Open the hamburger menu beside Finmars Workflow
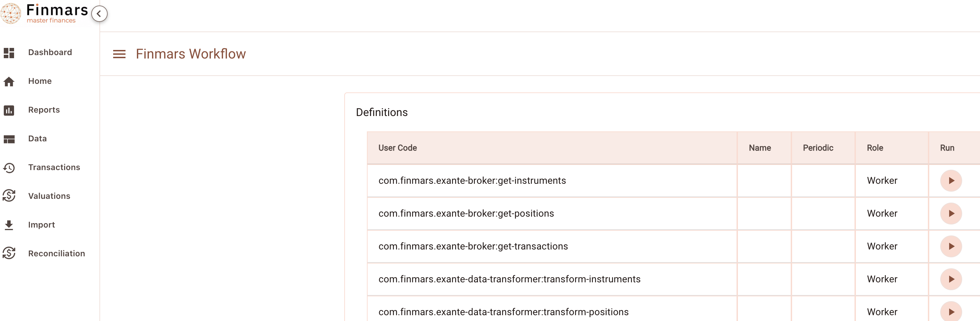Image resolution: width=980 pixels, height=321 pixels. (x=119, y=54)
